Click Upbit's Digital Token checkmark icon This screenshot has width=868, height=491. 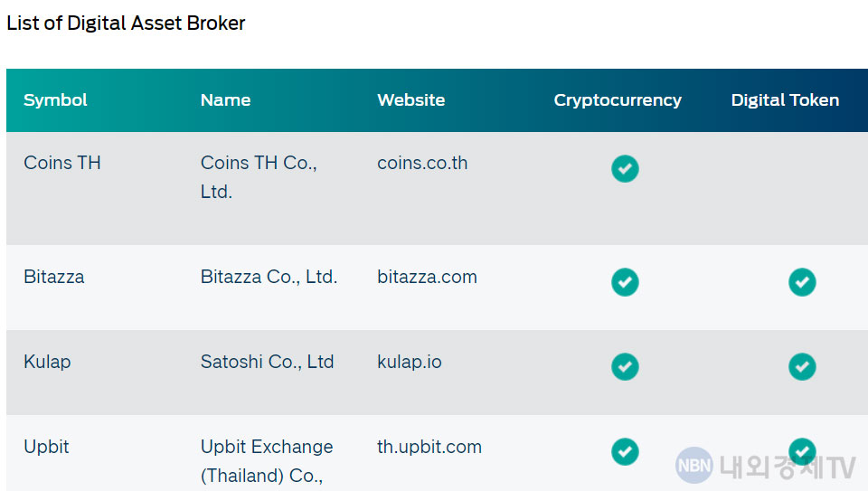point(802,451)
